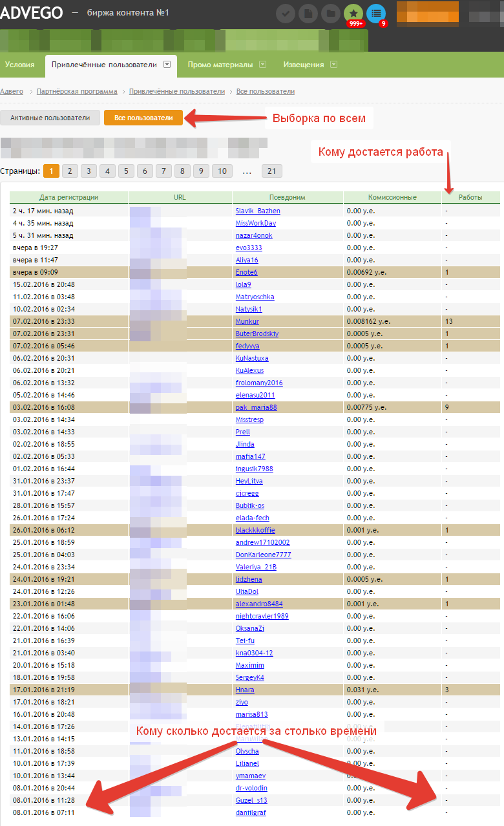Open user pak_maria88 profile link

(257, 407)
